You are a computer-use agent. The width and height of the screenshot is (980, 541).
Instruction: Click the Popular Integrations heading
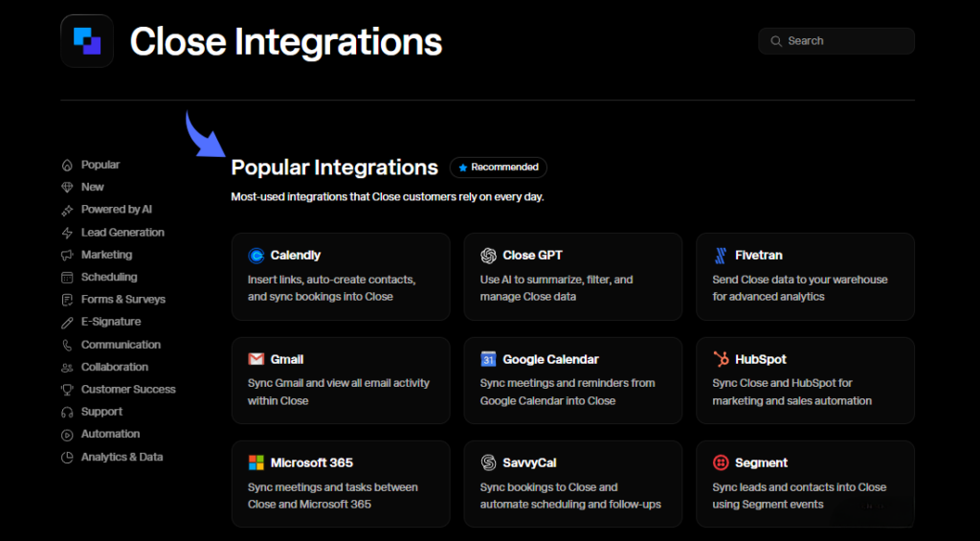[x=334, y=168]
